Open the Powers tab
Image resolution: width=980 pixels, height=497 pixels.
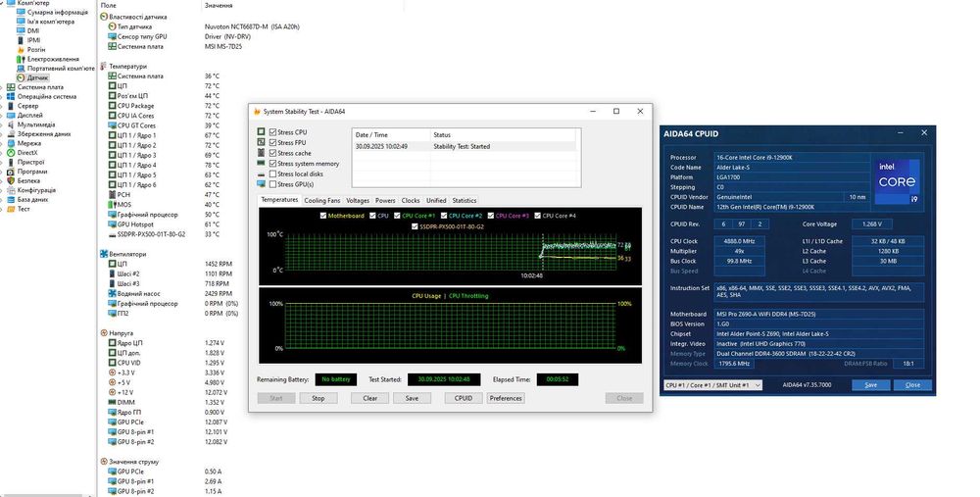pyautogui.click(x=385, y=201)
